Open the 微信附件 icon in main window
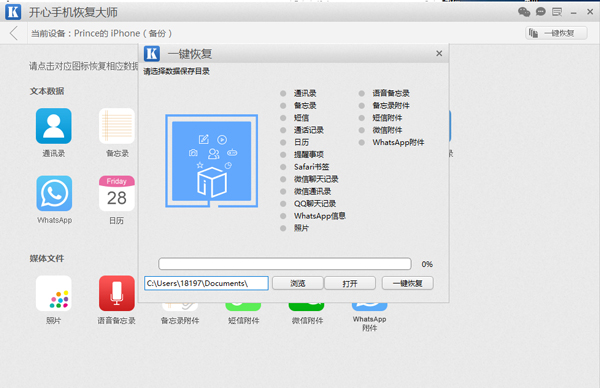The image size is (600, 388). pyautogui.click(x=307, y=307)
